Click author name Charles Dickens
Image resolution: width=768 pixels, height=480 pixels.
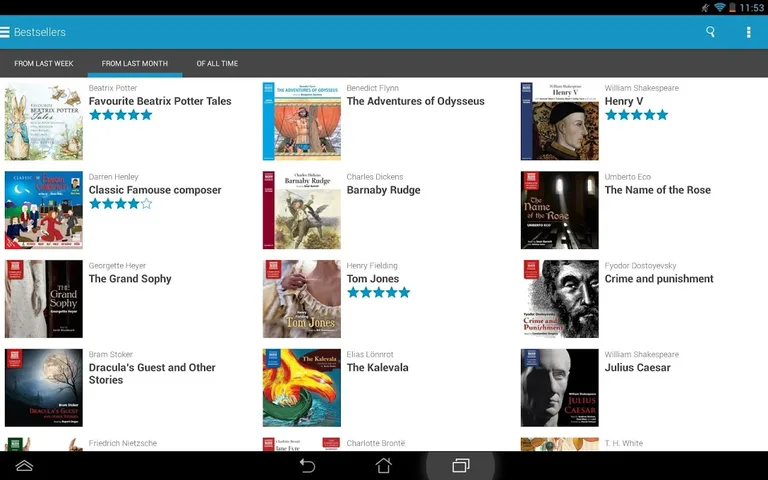(x=375, y=177)
